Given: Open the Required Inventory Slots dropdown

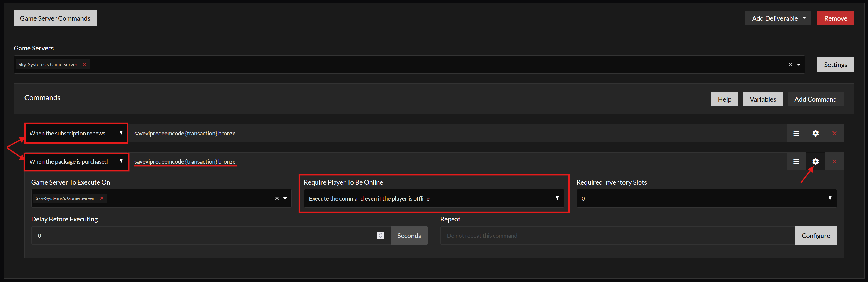Looking at the screenshot, I should coord(706,198).
